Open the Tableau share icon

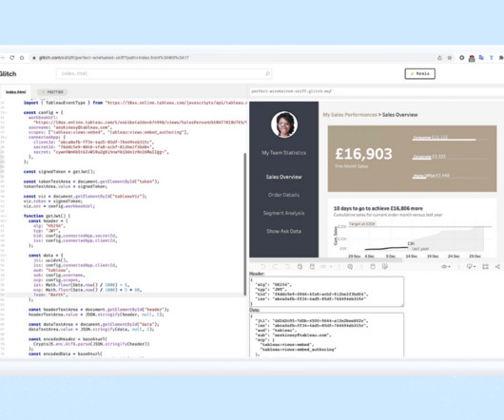[x=497, y=266]
